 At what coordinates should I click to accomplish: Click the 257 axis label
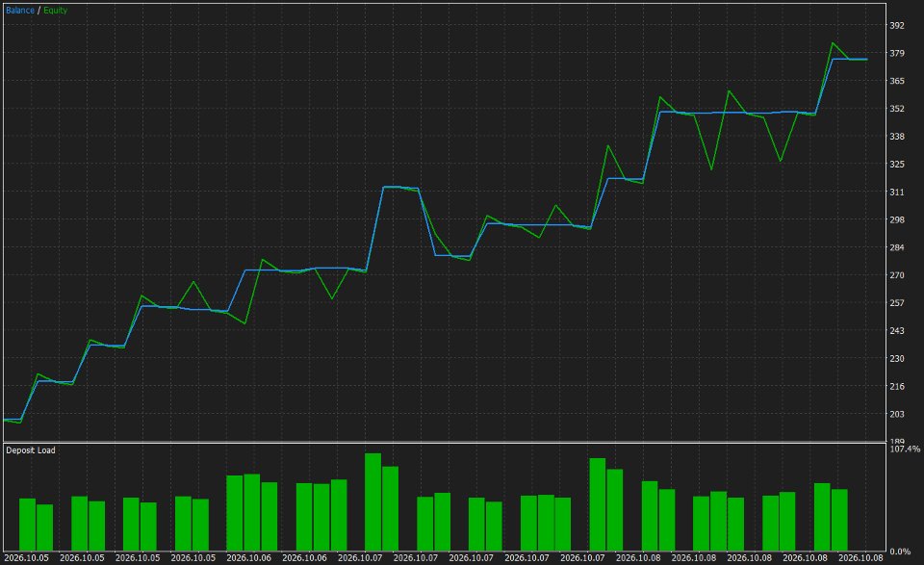pos(897,303)
